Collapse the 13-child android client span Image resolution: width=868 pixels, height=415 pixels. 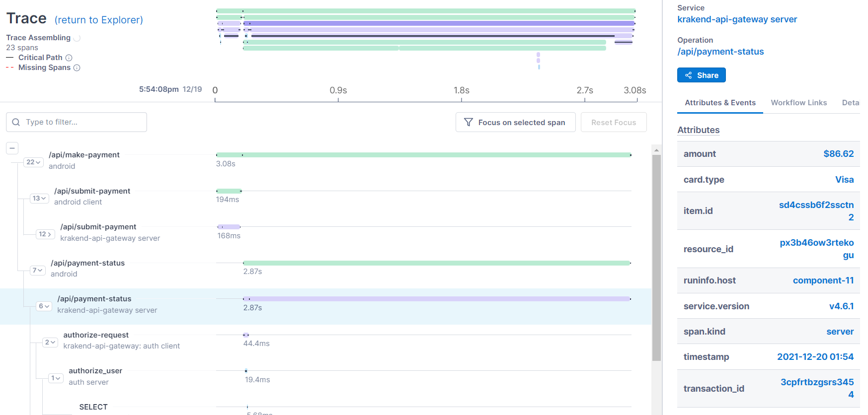(39, 199)
